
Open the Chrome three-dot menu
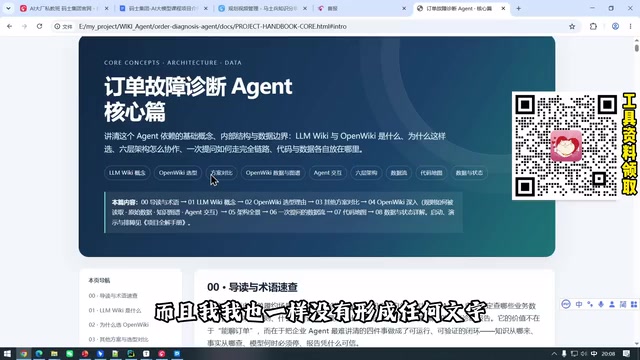[631, 26]
